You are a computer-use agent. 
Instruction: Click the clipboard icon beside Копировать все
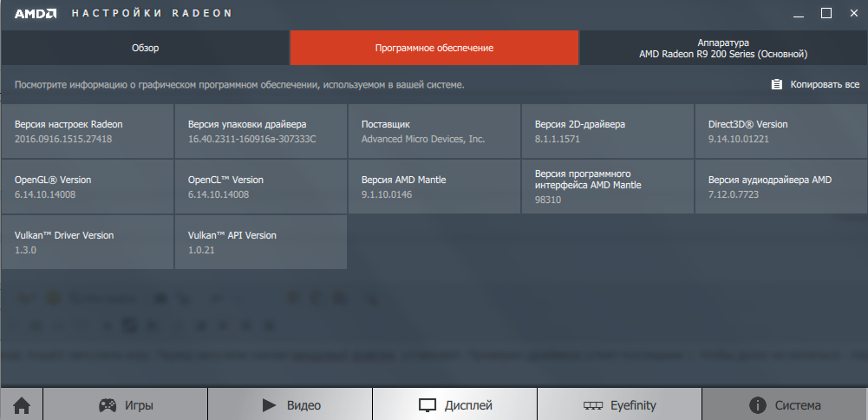(x=777, y=84)
